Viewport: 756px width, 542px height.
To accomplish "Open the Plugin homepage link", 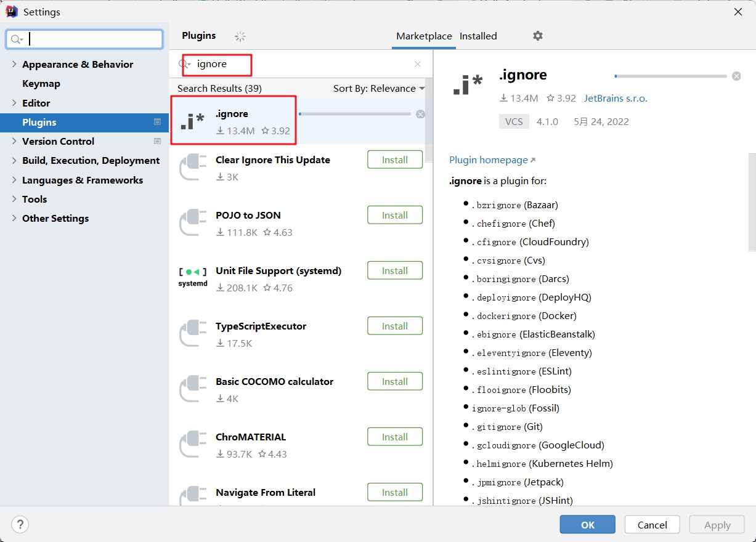I will click(492, 160).
